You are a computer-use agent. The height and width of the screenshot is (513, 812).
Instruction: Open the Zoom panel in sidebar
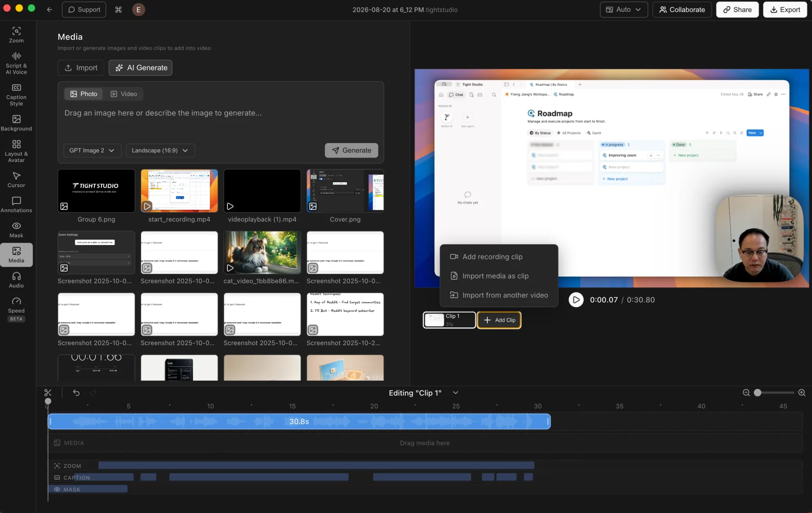coord(16,35)
